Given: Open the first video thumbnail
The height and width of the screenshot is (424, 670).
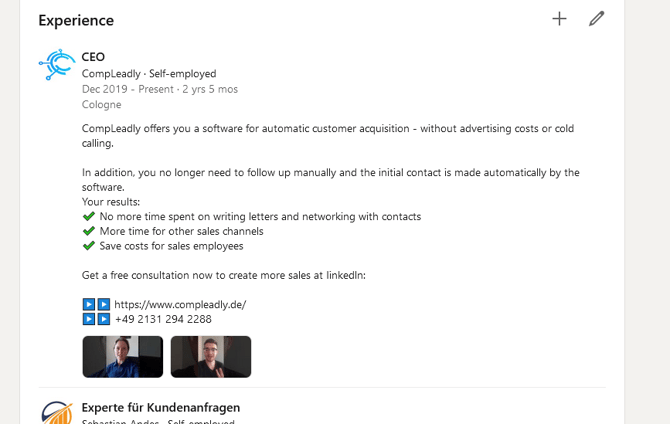Looking at the screenshot, I should click(122, 356).
